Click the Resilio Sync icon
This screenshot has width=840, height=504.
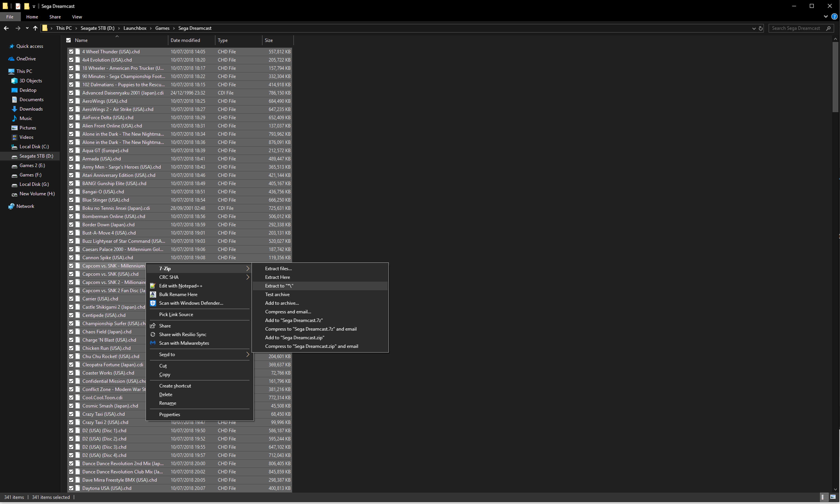tap(153, 334)
